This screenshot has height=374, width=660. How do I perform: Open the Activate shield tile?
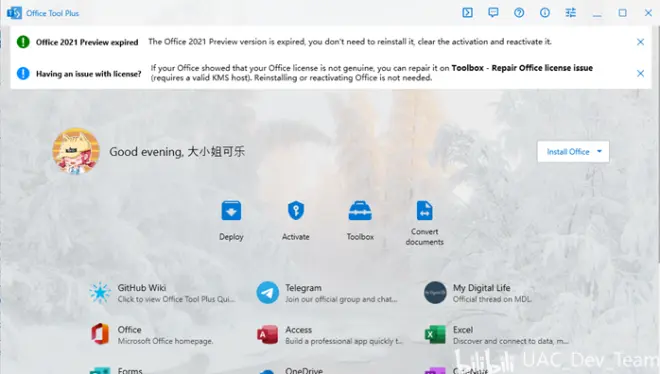[295, 221]
